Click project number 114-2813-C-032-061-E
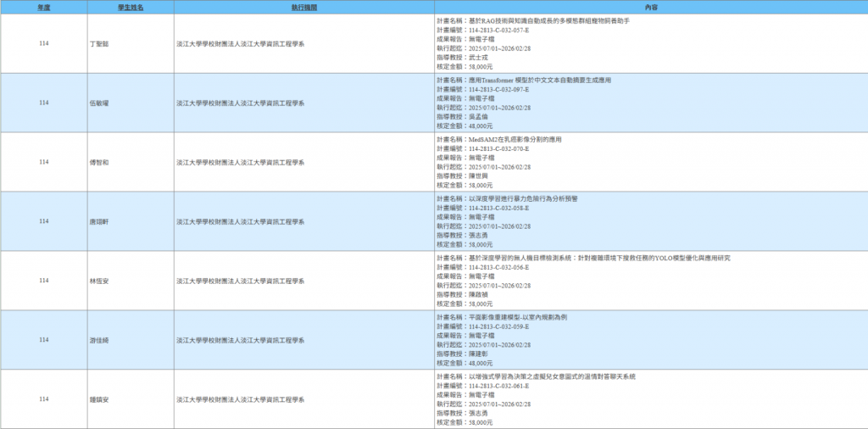The width and height of the screenshot is (868, 429). point(498,386)
